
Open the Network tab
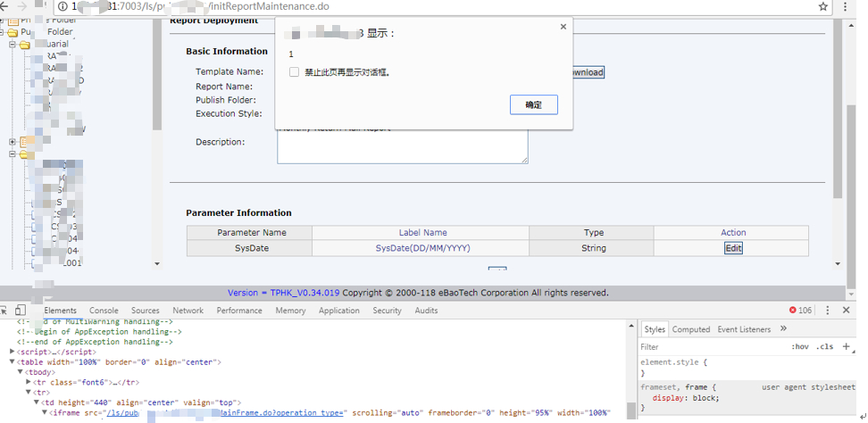tap(188, 311)
